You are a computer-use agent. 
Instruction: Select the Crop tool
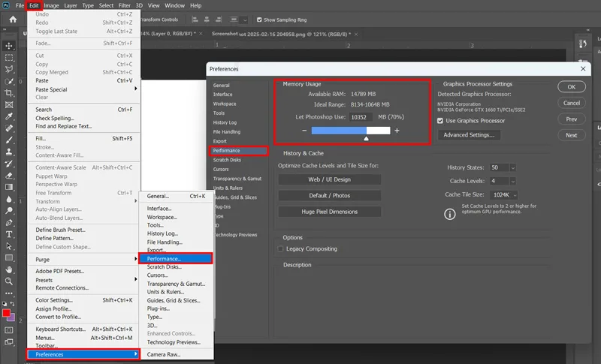(x=8, y=92)
